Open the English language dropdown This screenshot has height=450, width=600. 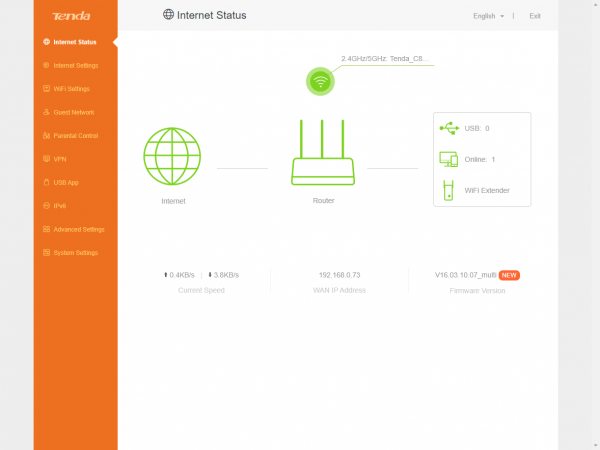(489, 16)
